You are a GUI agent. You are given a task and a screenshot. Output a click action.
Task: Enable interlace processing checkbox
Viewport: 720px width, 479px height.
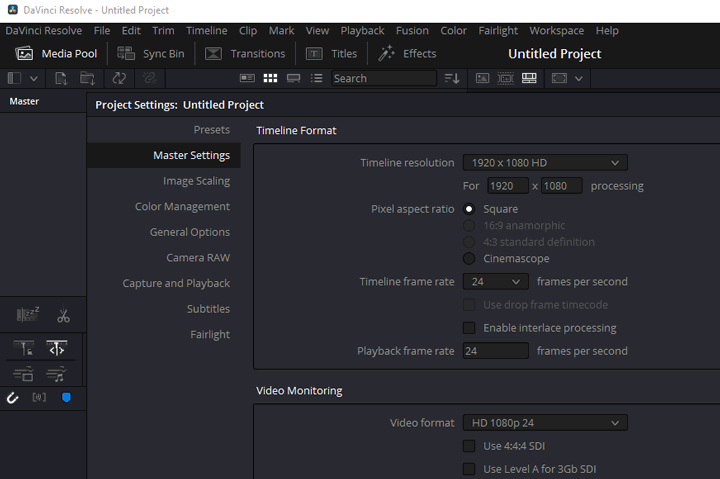(469, 328)
